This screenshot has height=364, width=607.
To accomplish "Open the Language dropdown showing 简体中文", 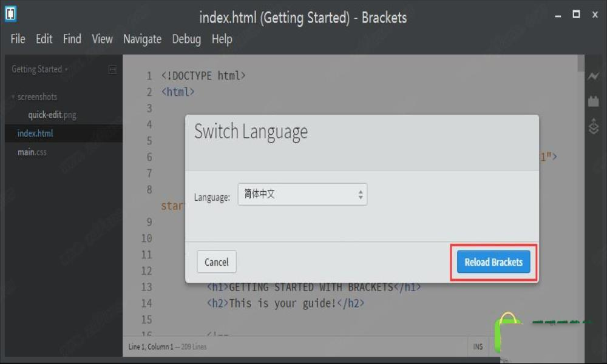I will coord(302,195).
